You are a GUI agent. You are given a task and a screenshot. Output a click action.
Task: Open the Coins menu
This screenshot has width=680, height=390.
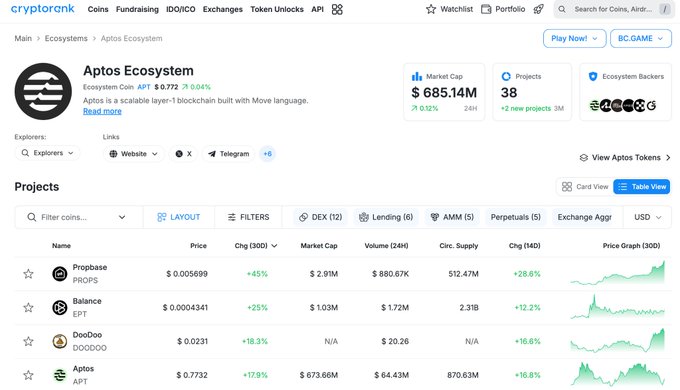pos(98,9)
